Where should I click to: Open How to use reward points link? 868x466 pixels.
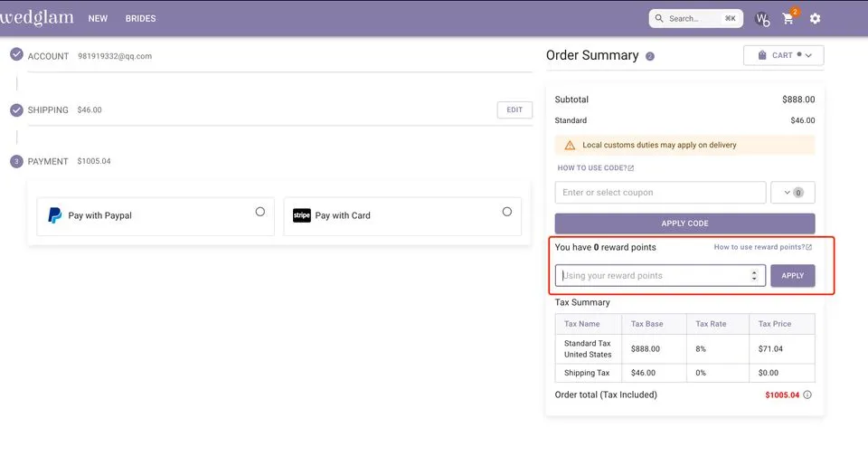762,247
